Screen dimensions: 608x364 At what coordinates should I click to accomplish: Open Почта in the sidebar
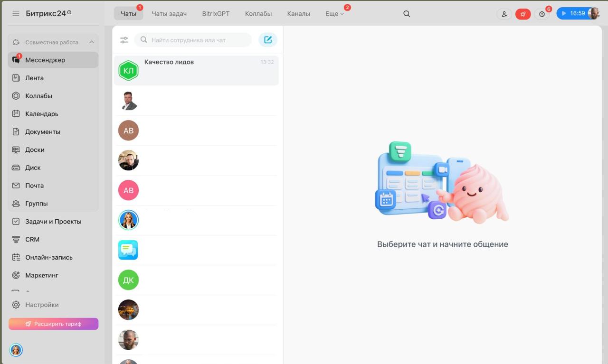point(53,186)
